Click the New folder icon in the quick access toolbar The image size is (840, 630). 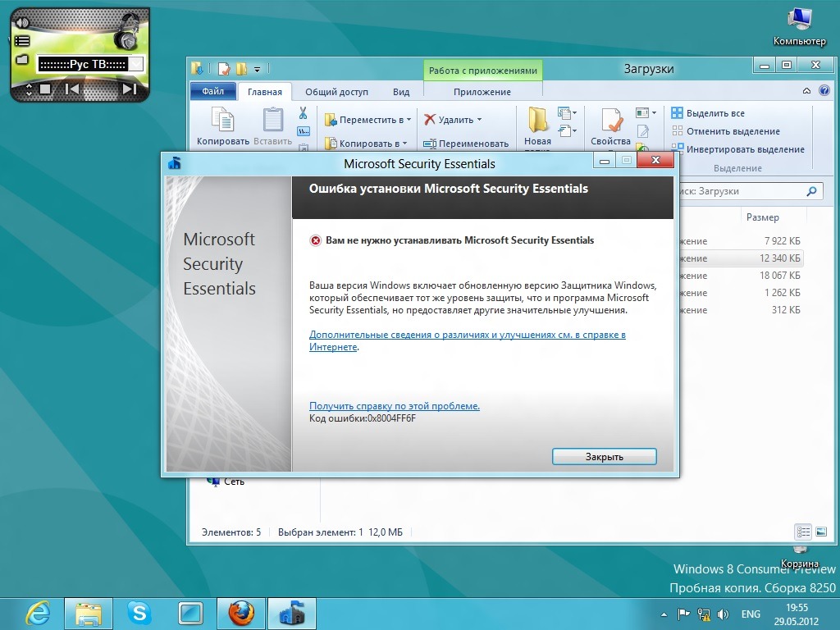[x=242, y=69]
